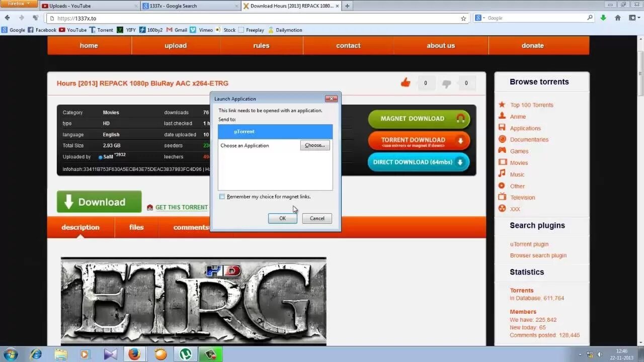Open the Gmail bookmark
644x362 pixels.
177,30
